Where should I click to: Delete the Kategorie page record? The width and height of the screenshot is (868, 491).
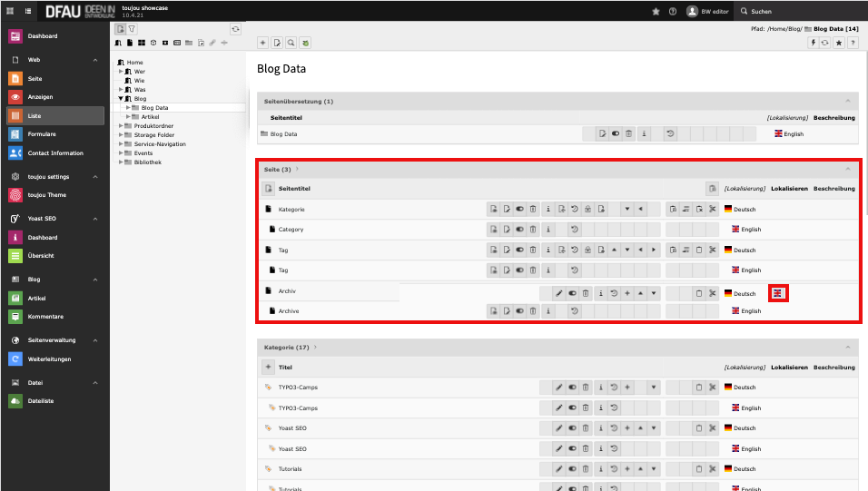pyautogui.click(x=534, y=210)
